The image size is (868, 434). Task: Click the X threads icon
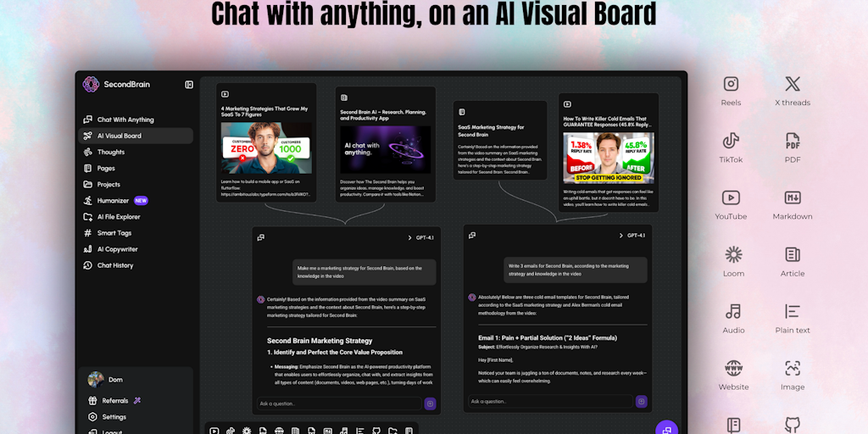click(793, 84)
